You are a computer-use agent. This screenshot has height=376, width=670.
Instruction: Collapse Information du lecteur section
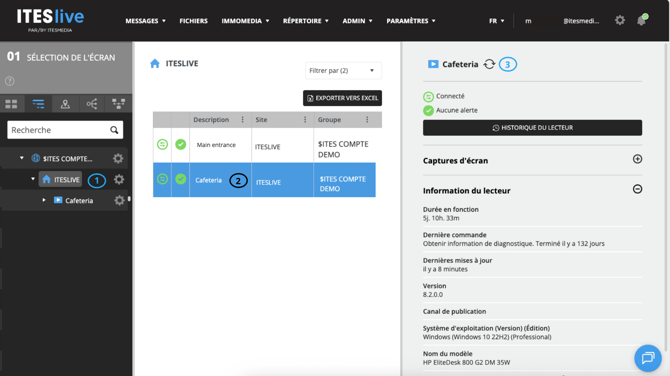(x=637, y=189)
